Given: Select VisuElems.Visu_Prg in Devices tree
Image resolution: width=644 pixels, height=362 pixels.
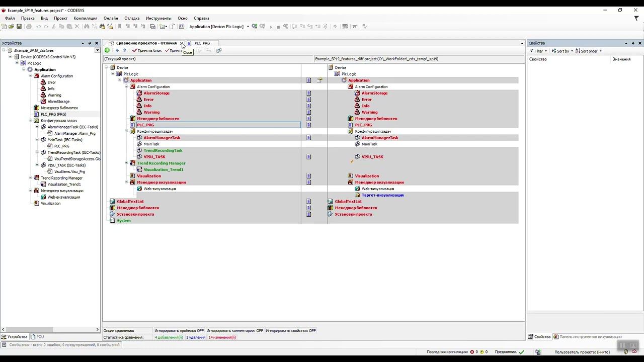Looking at the screenshot, I should tap(69, 171).
